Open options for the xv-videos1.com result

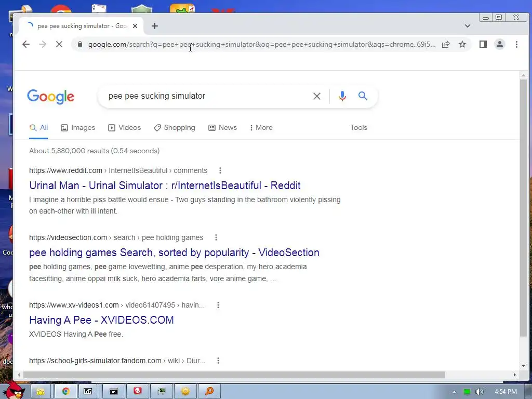[218, 305]
